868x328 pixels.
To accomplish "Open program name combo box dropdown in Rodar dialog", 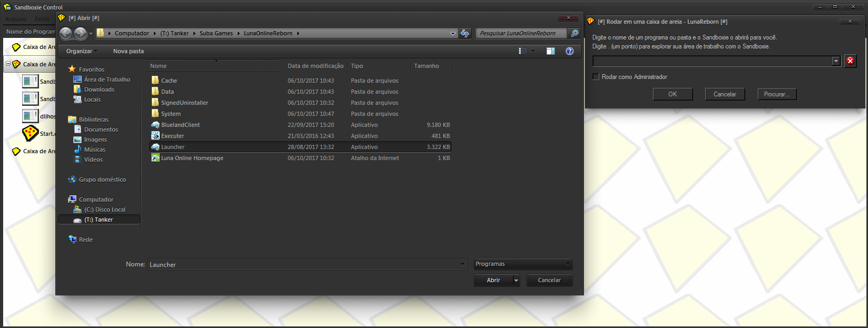I will click(x=836, y=61).
